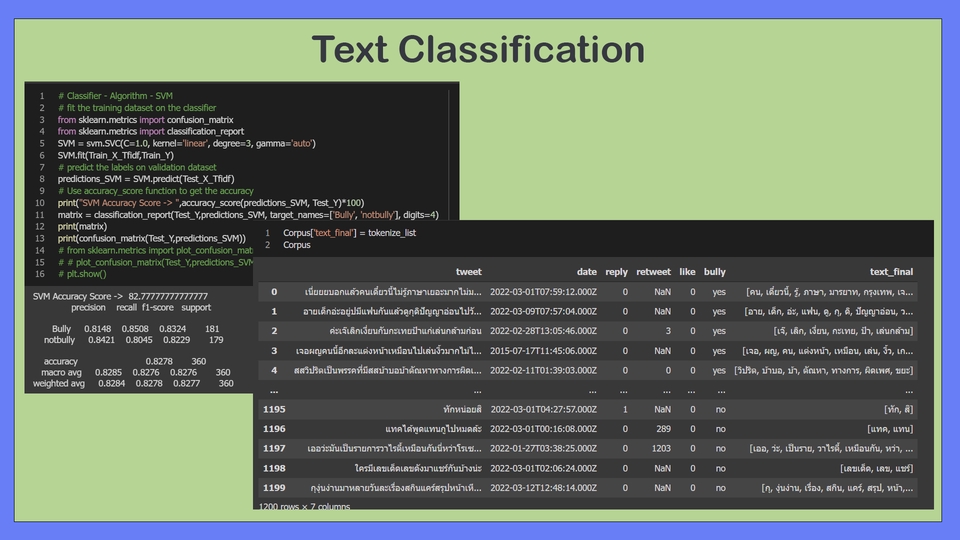Click the predictions_SVM = SVM.predict line

(146, 179)
